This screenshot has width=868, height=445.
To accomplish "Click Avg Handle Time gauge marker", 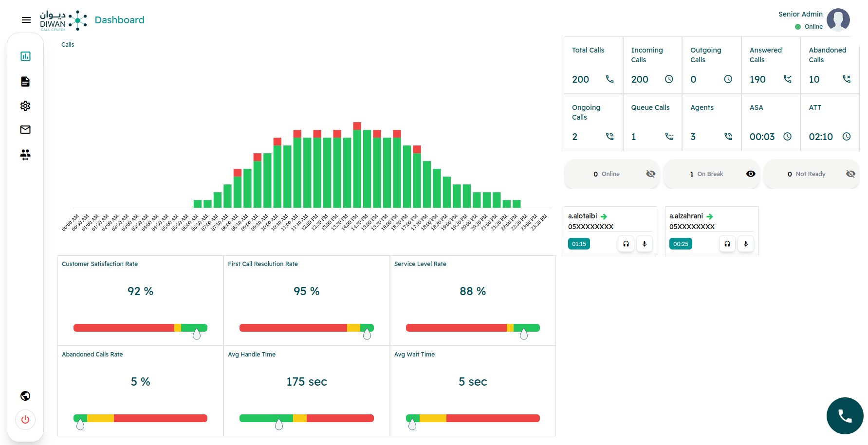I will point(279,424).
